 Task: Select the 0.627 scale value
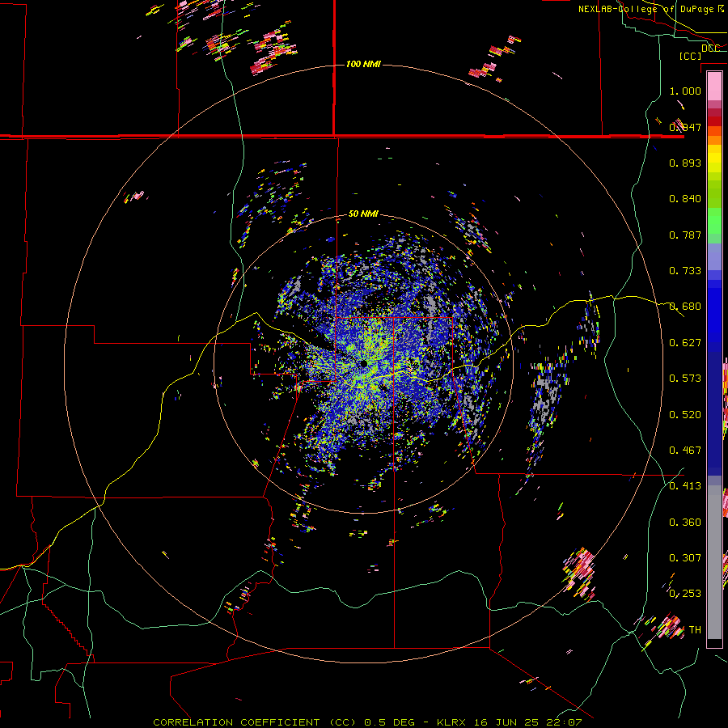tap(685, 343)
